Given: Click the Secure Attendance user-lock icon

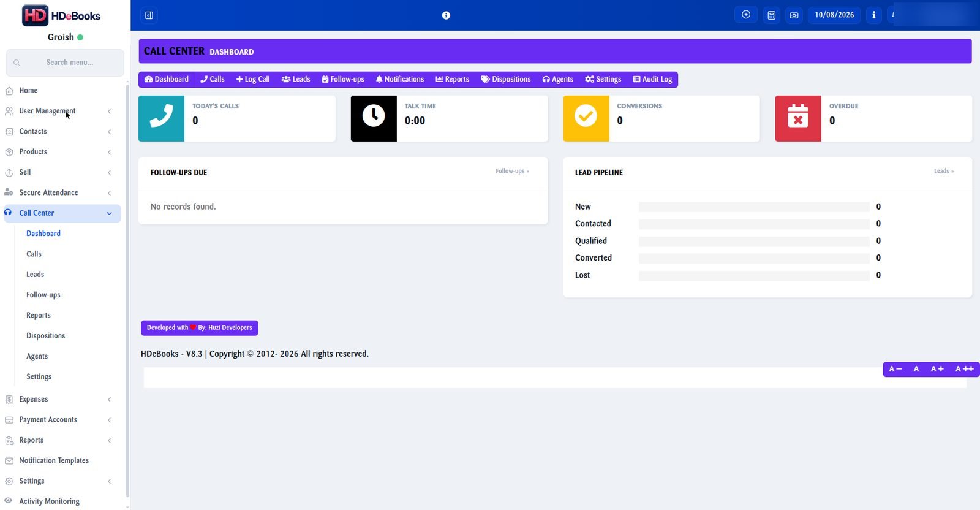Looking at the screenshot, I should pyautogui.click(x=9, y=192).
